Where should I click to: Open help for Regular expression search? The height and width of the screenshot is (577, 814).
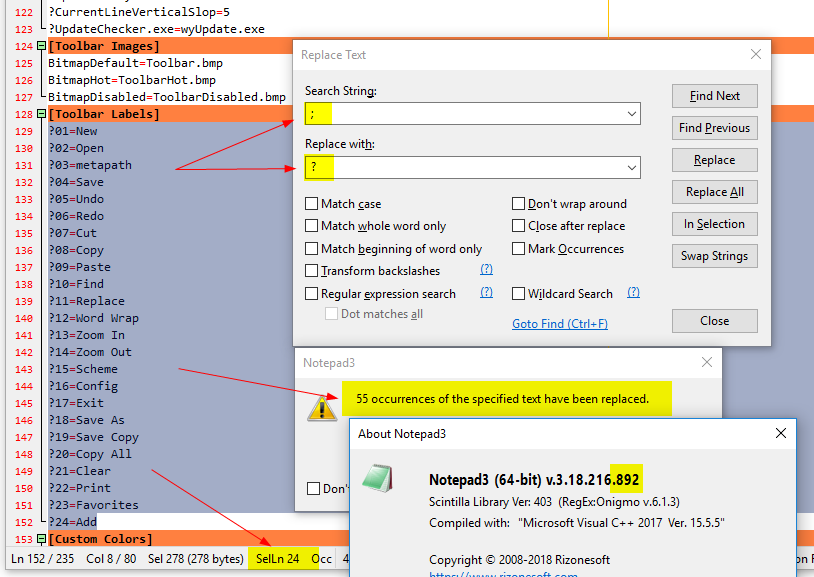tap(486, 293)
